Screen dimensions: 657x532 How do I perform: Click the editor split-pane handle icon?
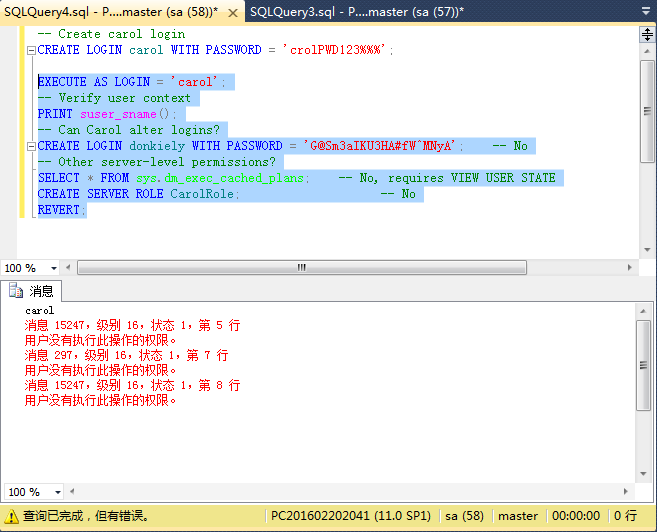click(x=646, y=35)
